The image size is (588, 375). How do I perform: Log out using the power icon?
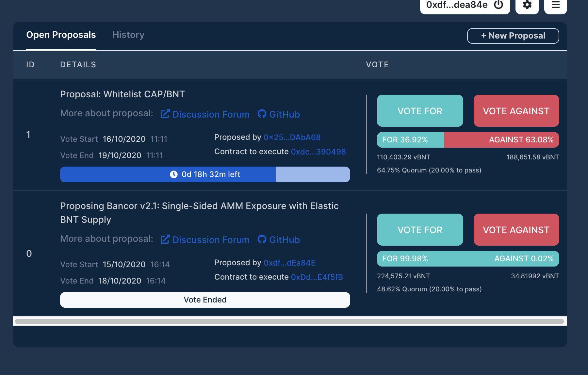point(499,5)
